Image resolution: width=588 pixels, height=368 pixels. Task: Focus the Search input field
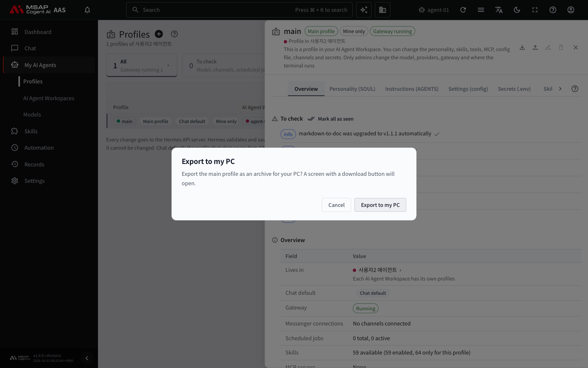(240, 10)
